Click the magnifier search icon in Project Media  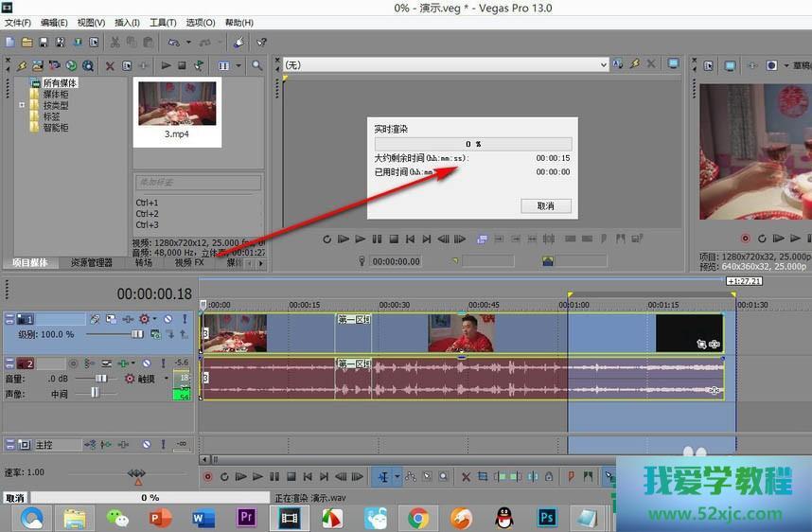[x=256, y=66]
